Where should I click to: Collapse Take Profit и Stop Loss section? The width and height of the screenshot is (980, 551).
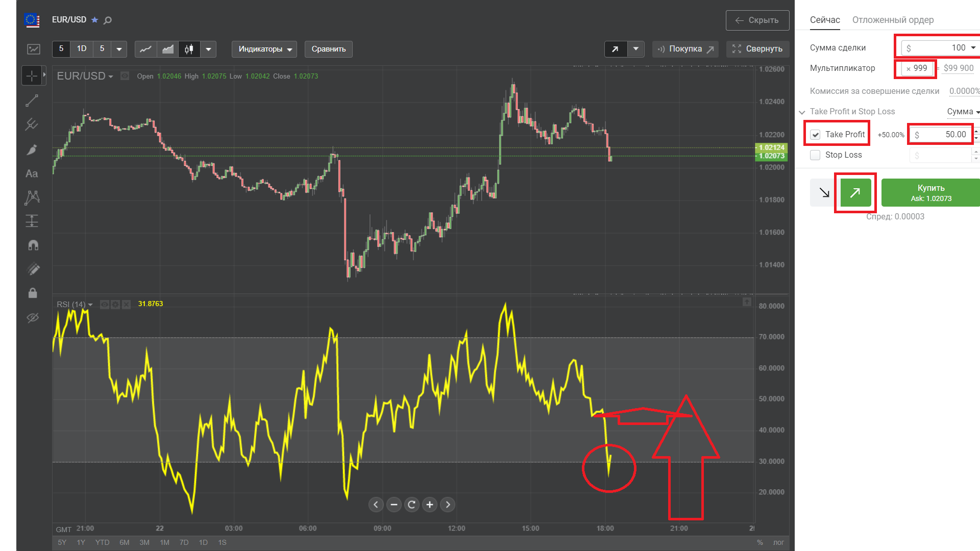coord(802,112)
